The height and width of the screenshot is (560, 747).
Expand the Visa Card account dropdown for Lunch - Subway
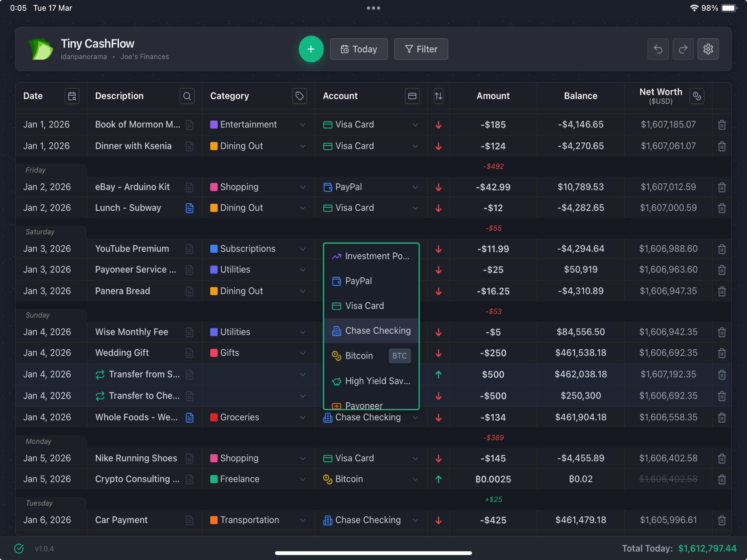[x=415, y=208]
